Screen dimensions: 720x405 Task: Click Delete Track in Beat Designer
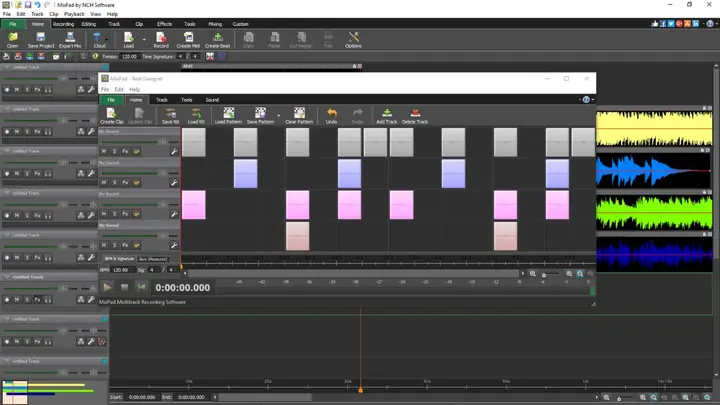click(x=415, y=116)
